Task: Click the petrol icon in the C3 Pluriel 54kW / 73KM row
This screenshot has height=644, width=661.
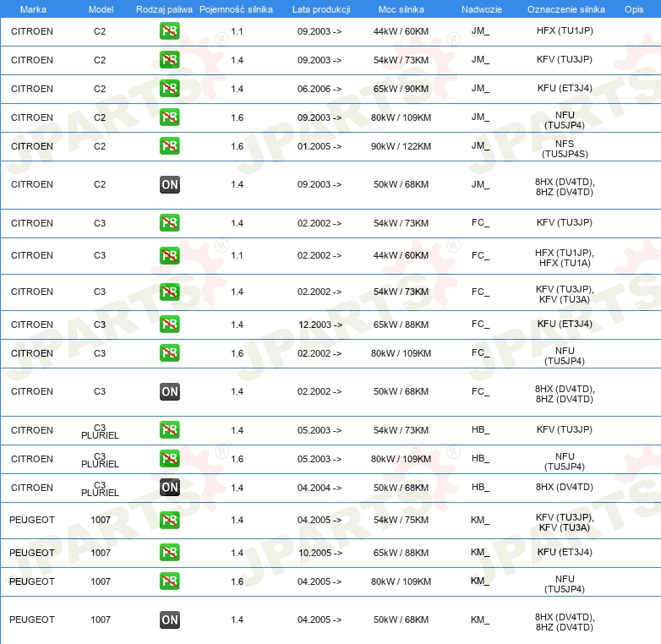Action: click(169, 430)
